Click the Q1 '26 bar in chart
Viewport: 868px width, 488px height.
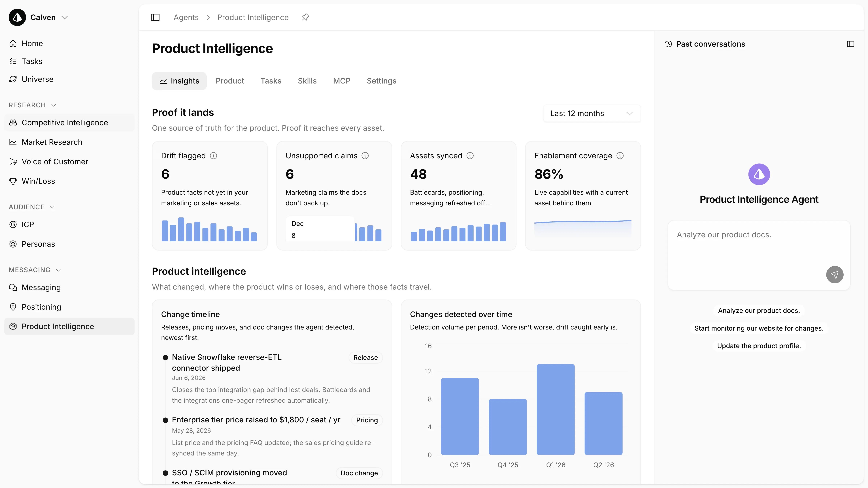coord(556,410)
